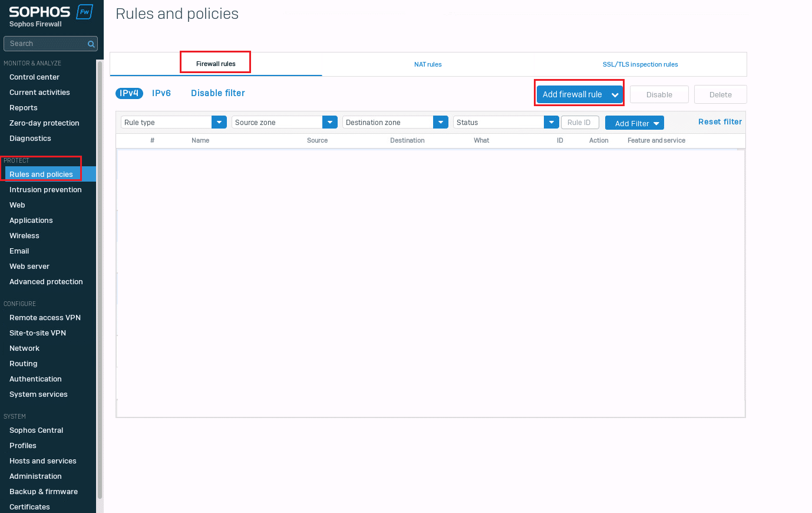Click the Sophos Fw logo badge
812x513 pixels.
[x=85, y=12]
